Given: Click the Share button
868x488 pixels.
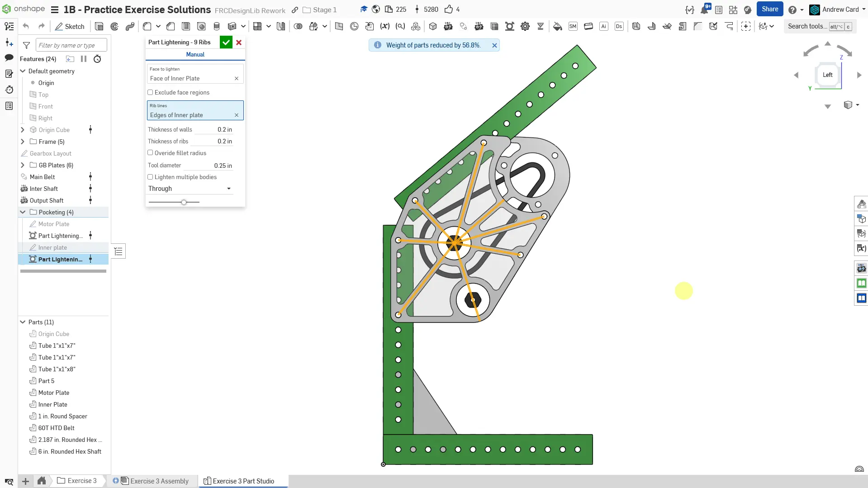Looking at the screenshot, I should click(x=769, y=9).
